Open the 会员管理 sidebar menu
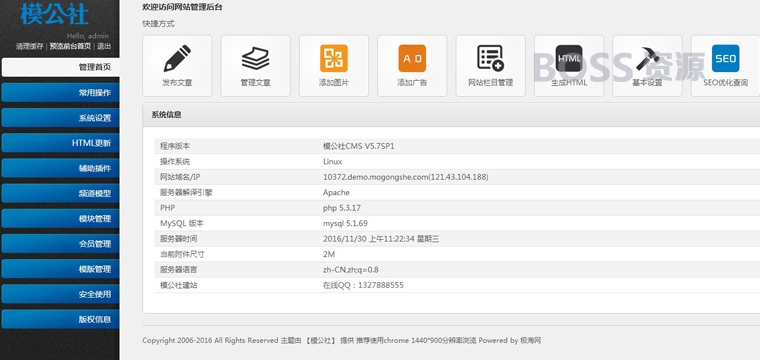Viewport: 760px width, 360px height. point(61,244)
